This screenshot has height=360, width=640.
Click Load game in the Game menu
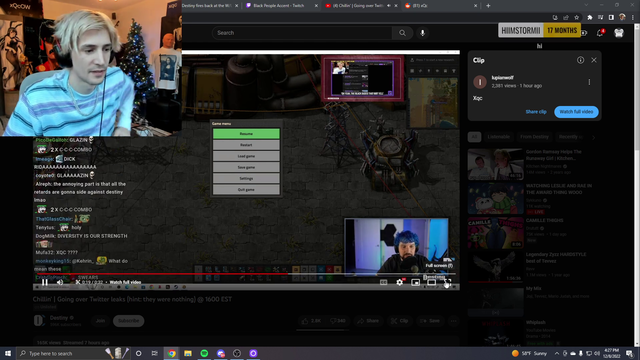click(x=246, y=156)
